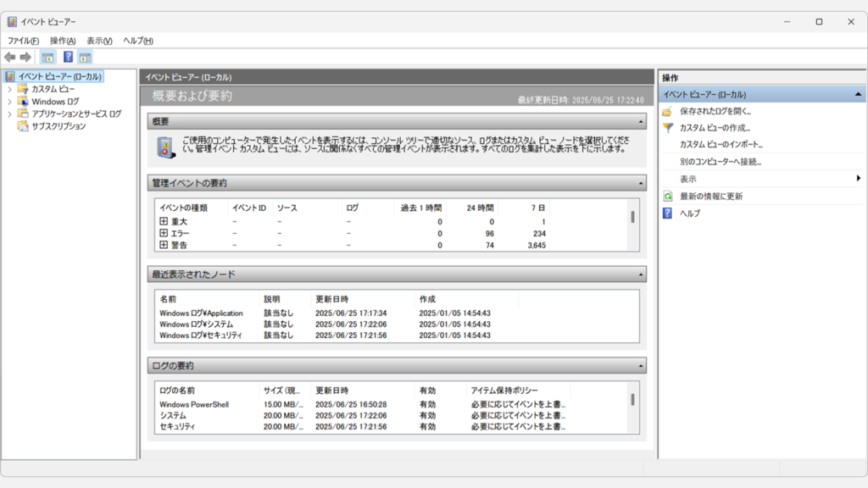Expand the カスタム ビュー tree node
This screenshot has width=868, height=488.
(x=10, y=89)
